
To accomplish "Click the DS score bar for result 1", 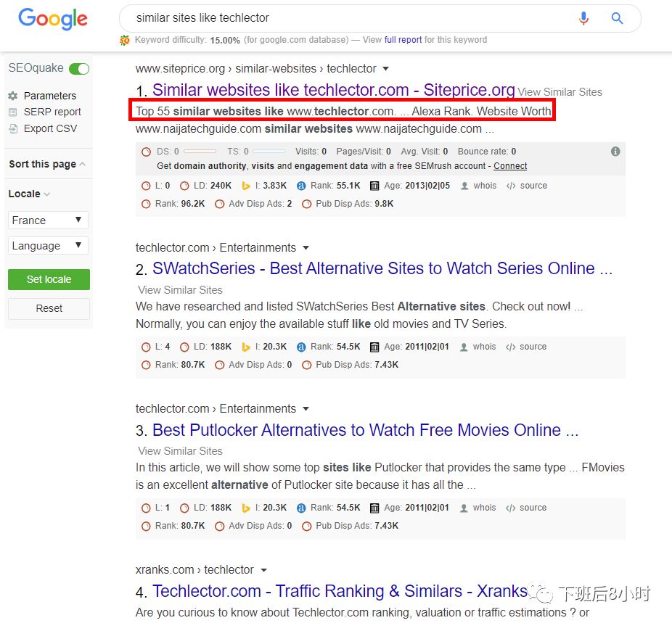I will 200,151.
